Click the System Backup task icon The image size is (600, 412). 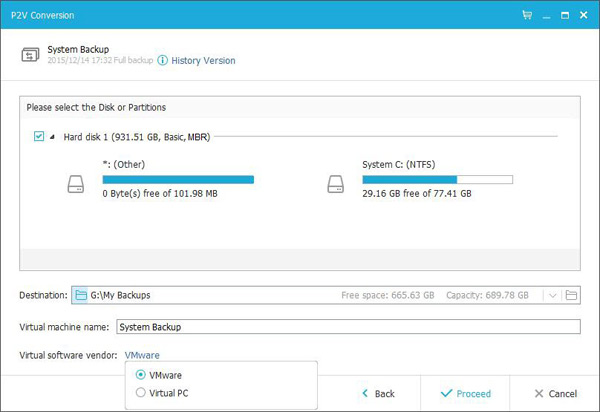point(30,55)
